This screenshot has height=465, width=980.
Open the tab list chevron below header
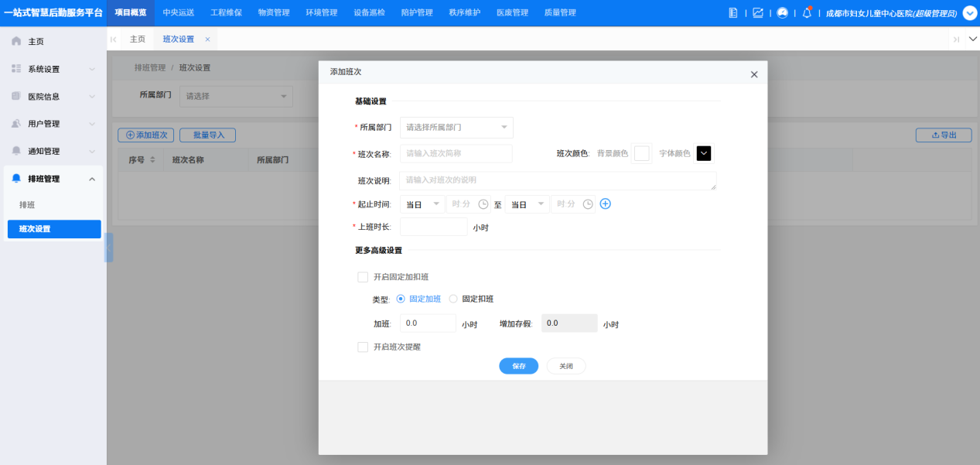click(x=972, y=39)
